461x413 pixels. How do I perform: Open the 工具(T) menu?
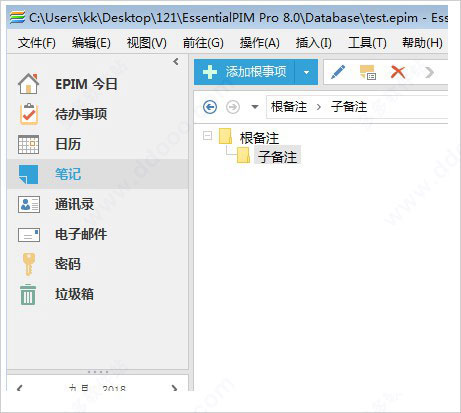point(367,43)
